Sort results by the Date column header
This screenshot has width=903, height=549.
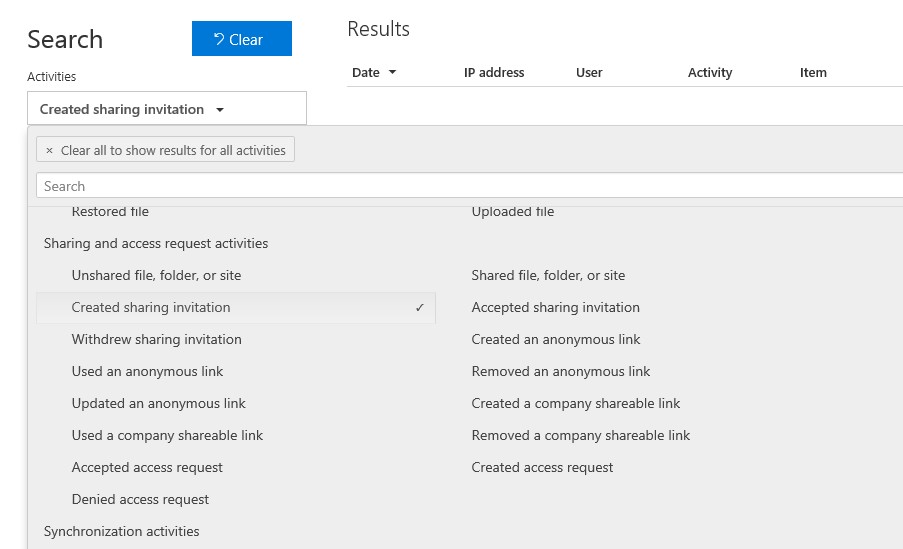coord(374,73)
